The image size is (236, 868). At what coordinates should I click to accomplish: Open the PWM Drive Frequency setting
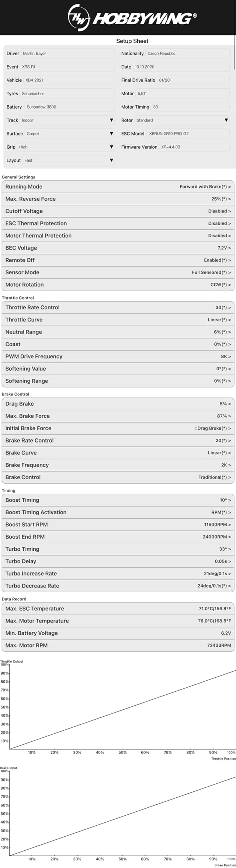pos(118,356)
